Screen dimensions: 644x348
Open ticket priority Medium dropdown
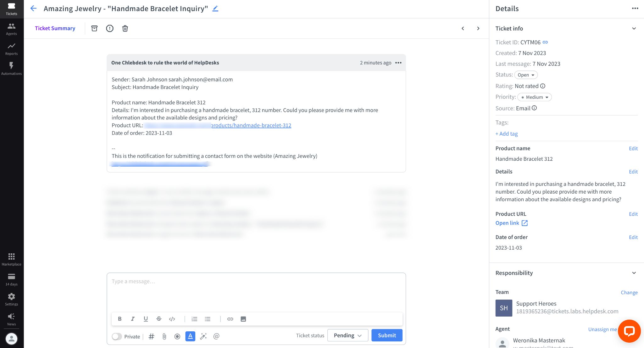point(534,97)
